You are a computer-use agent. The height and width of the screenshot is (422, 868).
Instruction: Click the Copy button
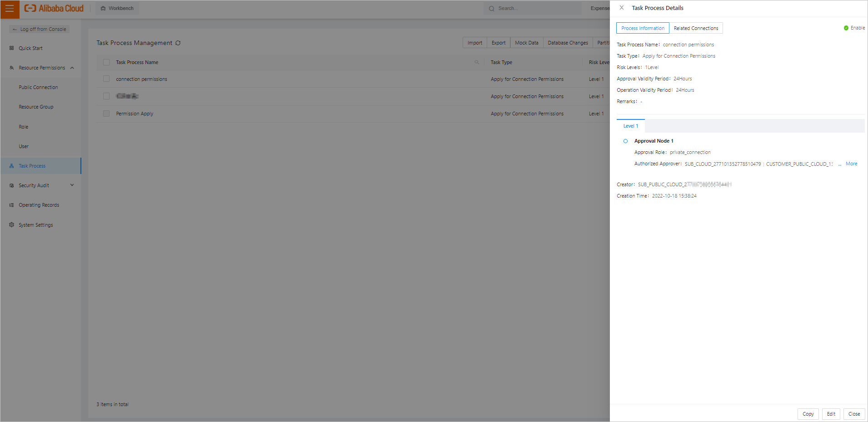point(808,414)
